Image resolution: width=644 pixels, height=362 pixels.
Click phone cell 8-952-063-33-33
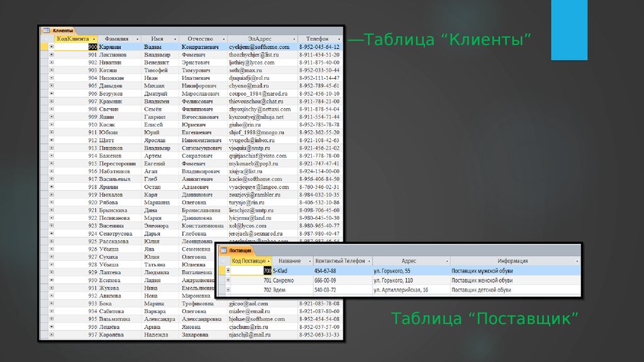pos(319,335)
